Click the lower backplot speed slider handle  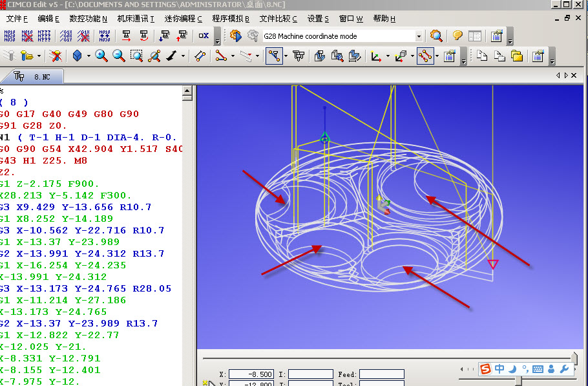click(519, 381)
